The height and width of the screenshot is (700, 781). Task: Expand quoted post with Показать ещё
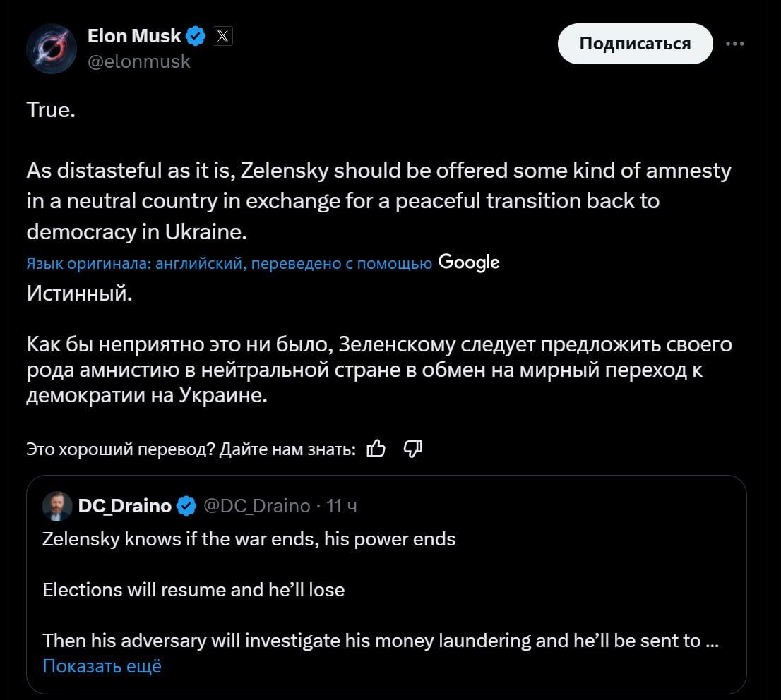[102, 665]
